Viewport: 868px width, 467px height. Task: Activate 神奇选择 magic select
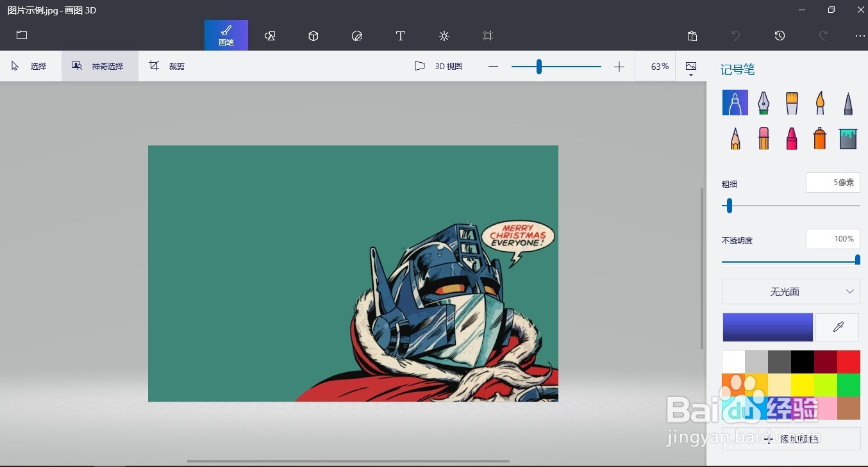pos(100,66)
